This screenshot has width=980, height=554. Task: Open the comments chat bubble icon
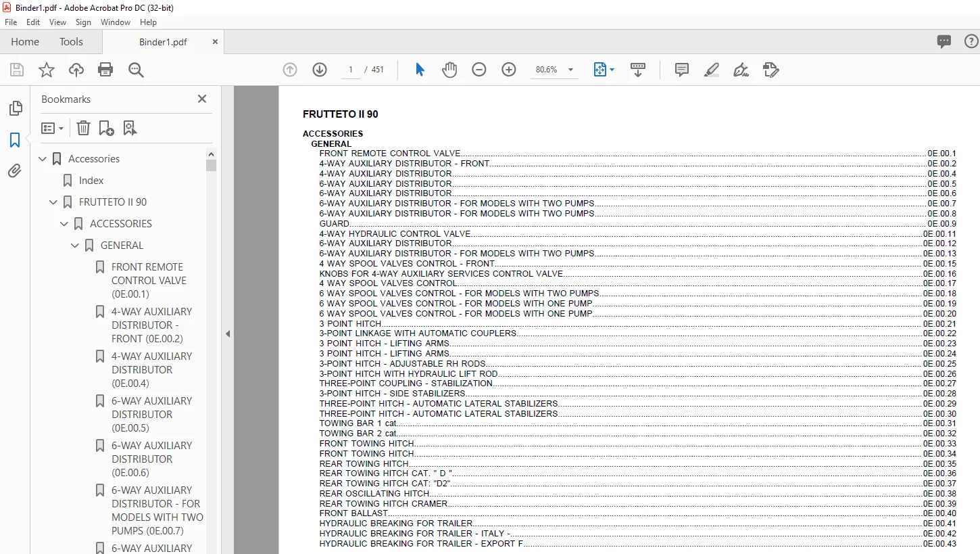point(944,42)
